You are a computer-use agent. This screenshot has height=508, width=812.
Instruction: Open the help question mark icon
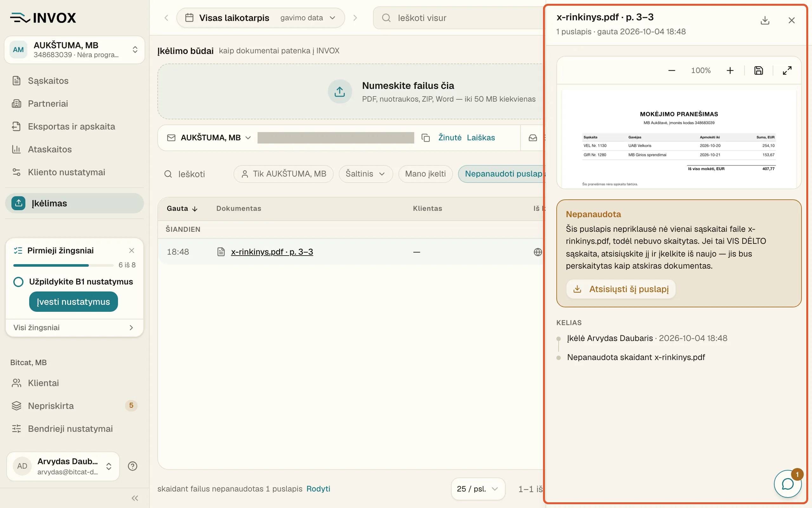pos(133,466)
